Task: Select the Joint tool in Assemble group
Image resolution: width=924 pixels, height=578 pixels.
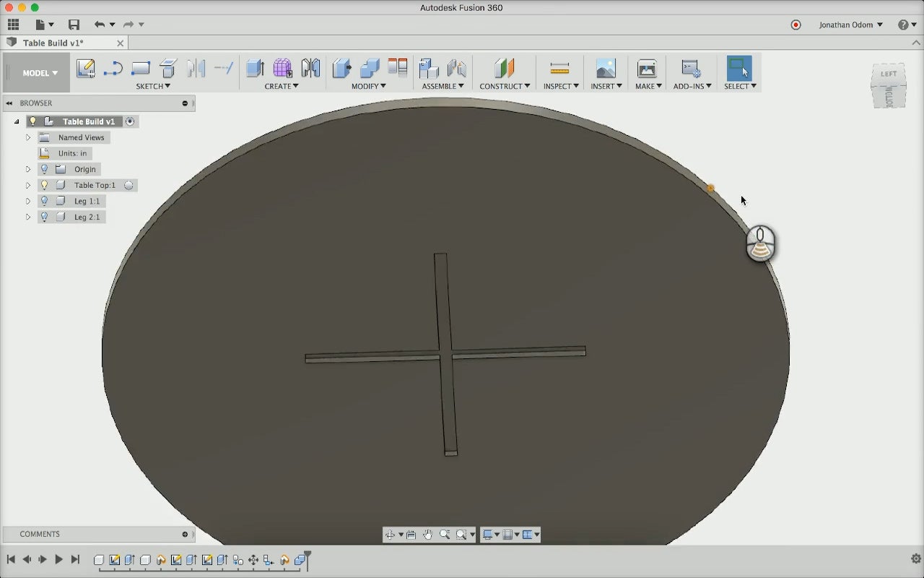Action: pyautogui.click(x=456, y=69)
